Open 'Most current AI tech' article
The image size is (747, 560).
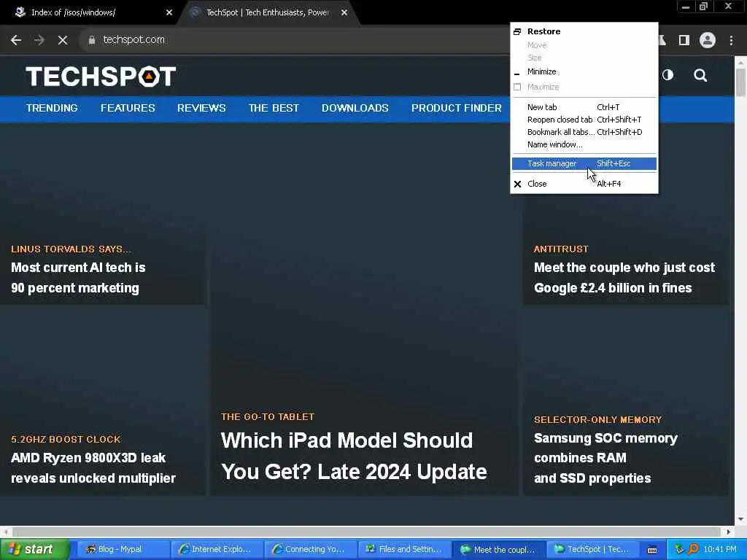point(78,278)
